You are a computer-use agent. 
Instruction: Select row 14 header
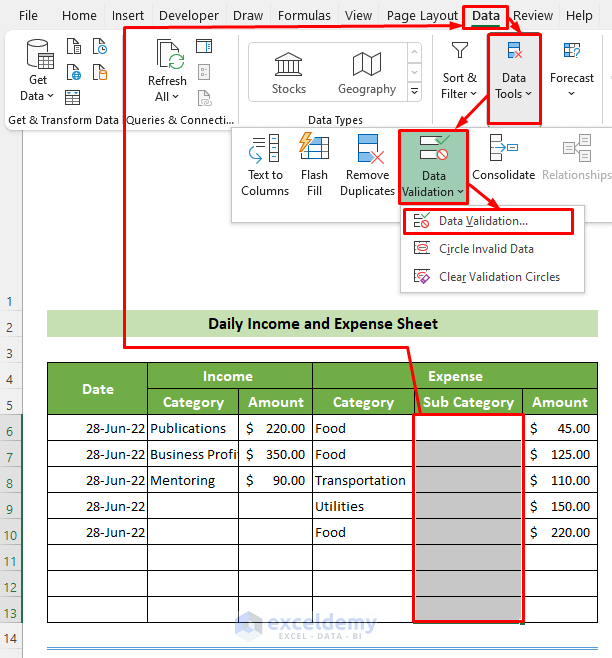tap(10, 638)
